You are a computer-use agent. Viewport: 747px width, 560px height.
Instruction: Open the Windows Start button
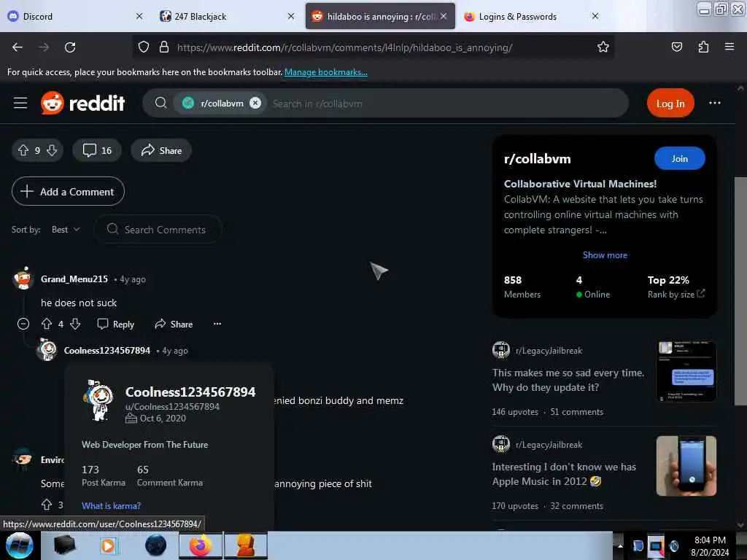click(x=19, y=545)
